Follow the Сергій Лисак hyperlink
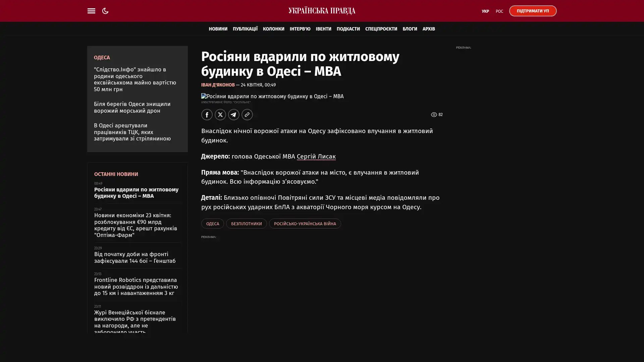The image size is (644, 362). pyautogui.click(x=316, y=157)
